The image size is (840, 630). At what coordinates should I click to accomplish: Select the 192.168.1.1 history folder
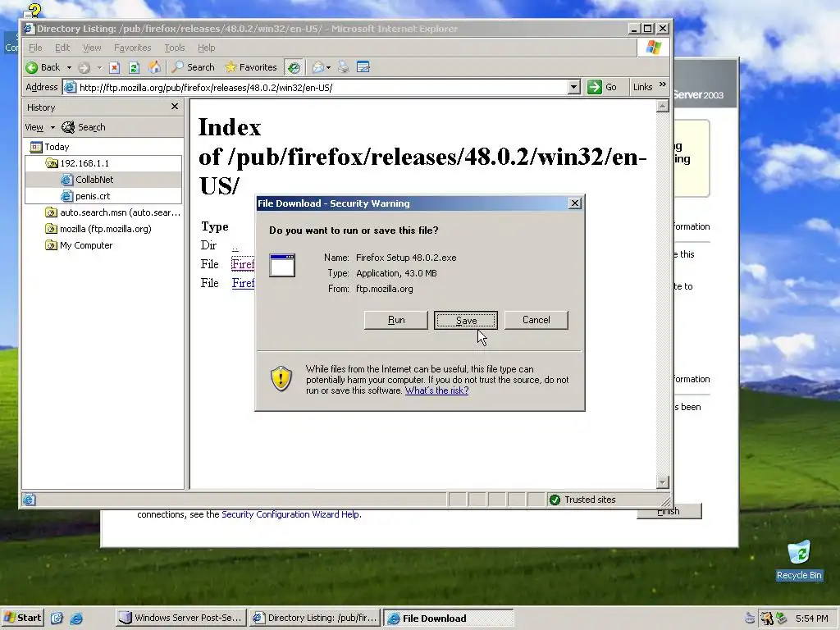pyautogui.click(x=77, y=163)
